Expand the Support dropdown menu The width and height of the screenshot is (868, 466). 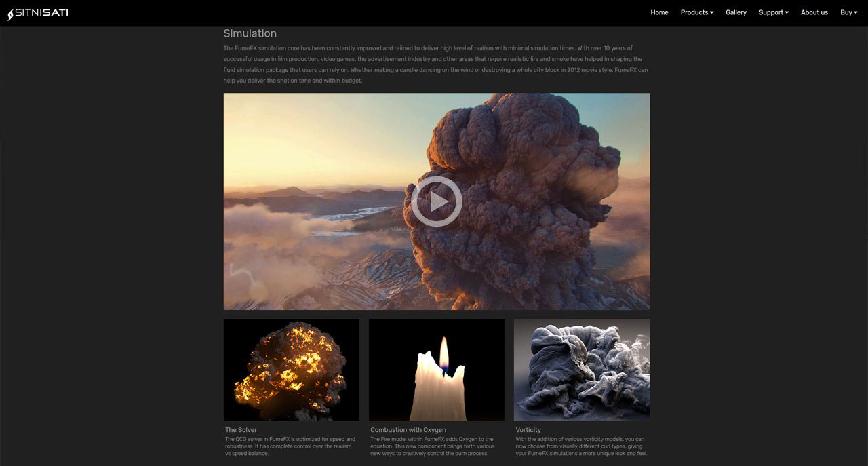774,12
